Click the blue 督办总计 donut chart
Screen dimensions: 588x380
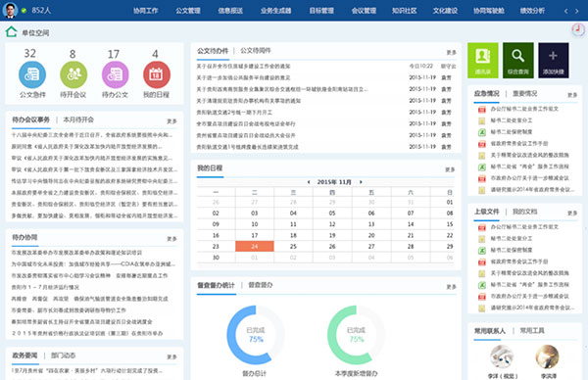[x=256, y=335]
